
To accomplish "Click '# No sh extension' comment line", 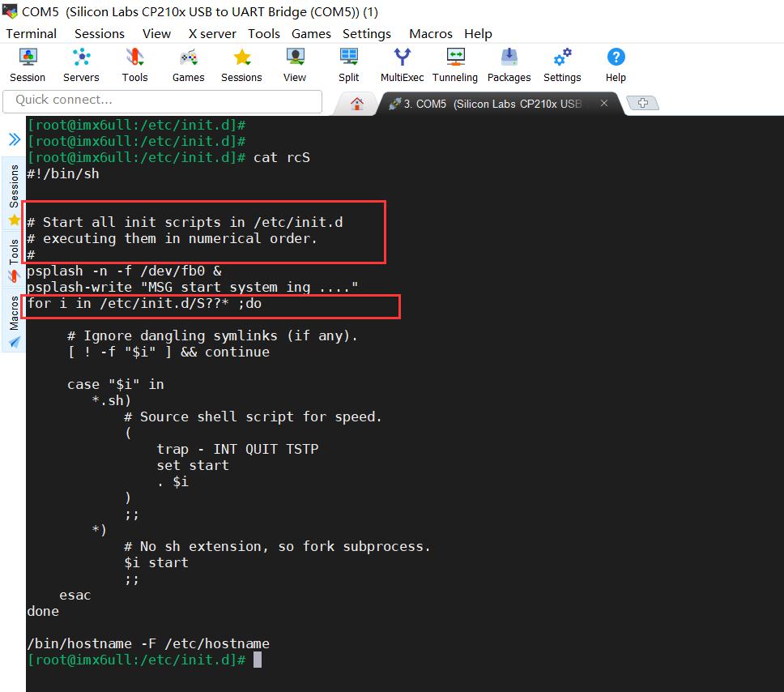I will tap(278, 546).
